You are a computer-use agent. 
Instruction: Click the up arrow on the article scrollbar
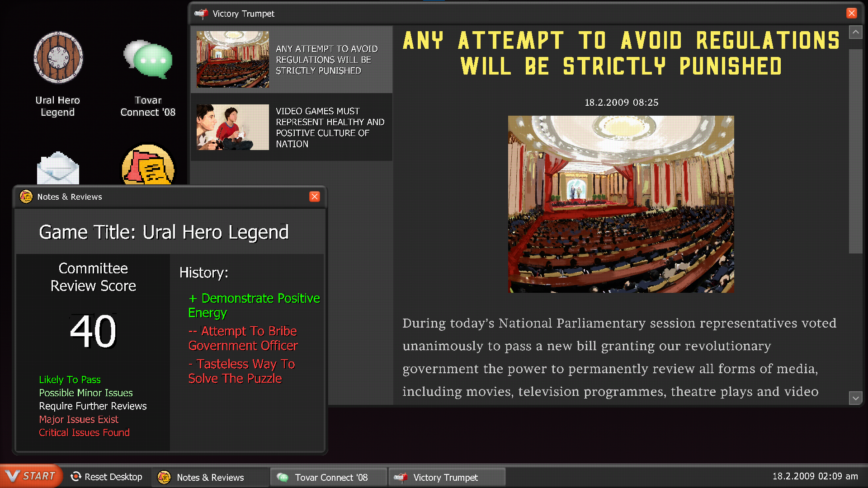(856, 32)
